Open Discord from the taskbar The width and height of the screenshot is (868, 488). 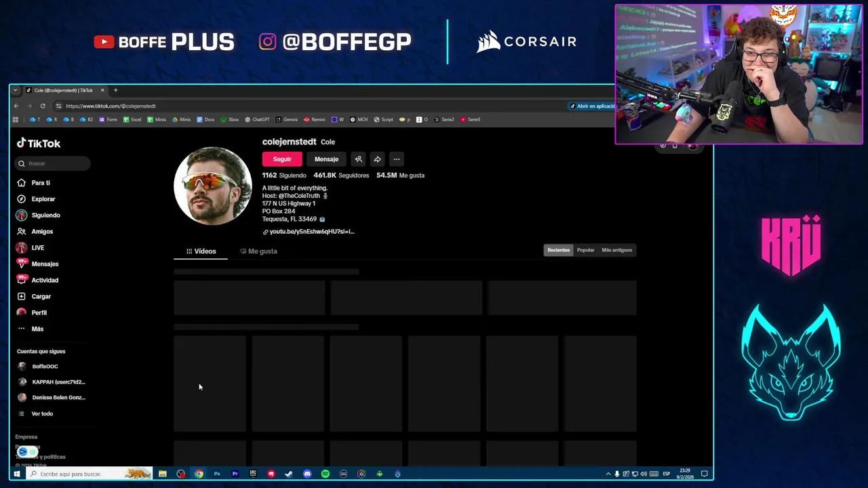tap(307, 474)
